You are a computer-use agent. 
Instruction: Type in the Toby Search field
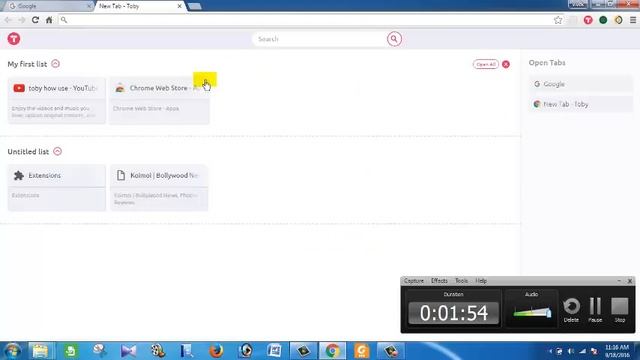pyautogui.click(x=319, y=39)
